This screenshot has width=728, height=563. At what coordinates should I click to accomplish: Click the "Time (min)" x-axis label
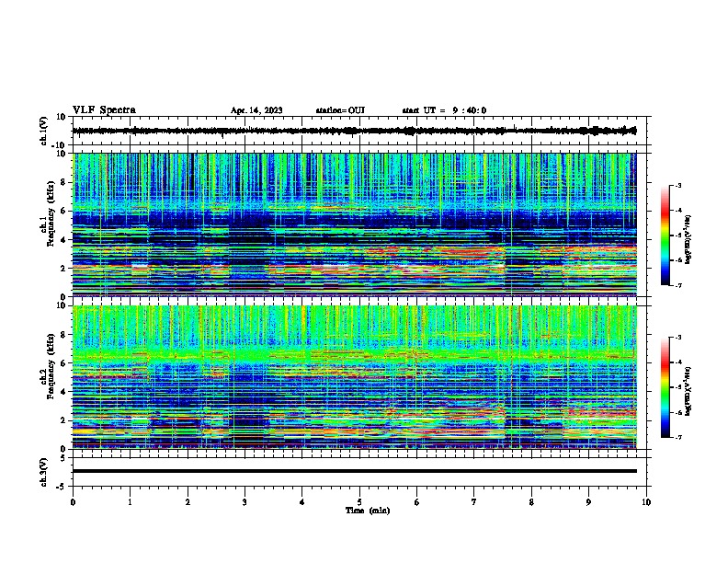368,511
